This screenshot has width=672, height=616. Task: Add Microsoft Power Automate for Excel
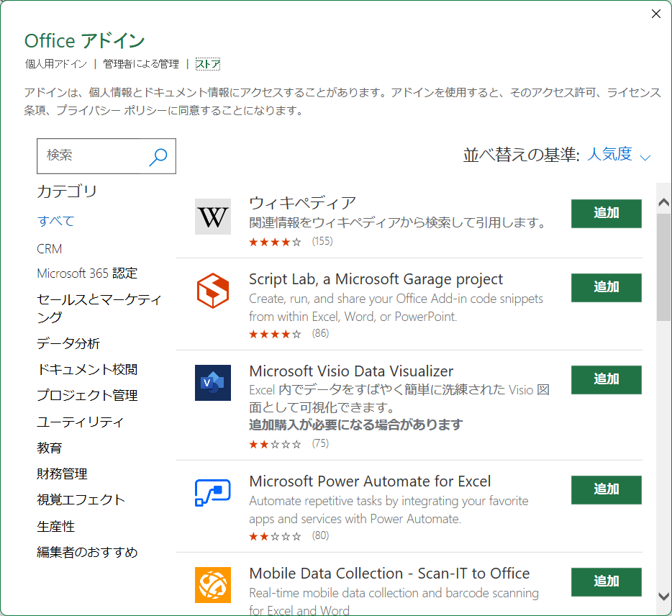tap(606, 490)
